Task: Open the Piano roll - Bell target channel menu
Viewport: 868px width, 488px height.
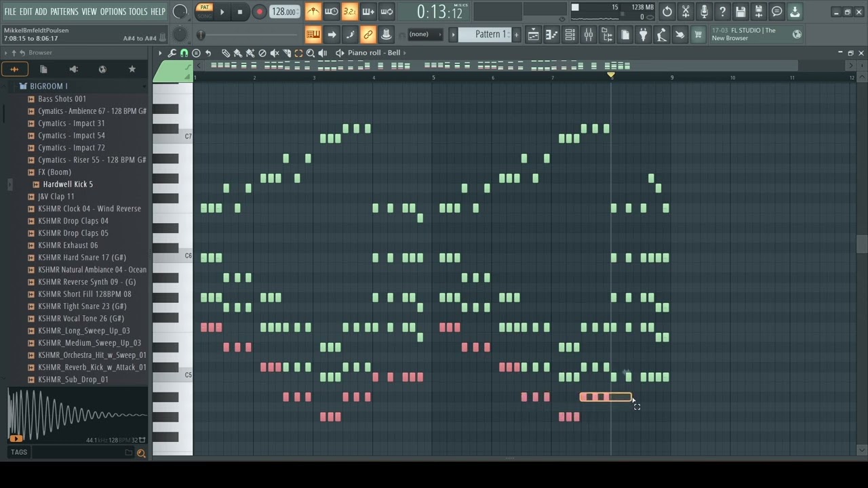Action: pos(374,53)
